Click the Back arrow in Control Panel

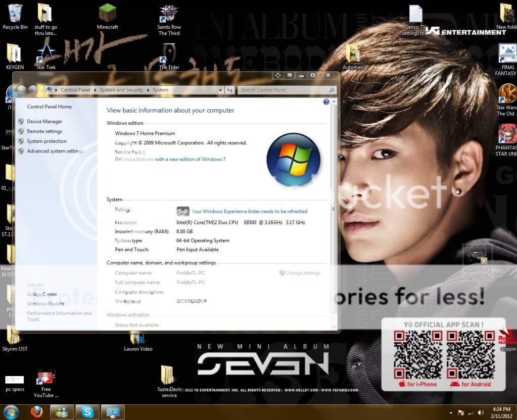(x=21, y=90)
